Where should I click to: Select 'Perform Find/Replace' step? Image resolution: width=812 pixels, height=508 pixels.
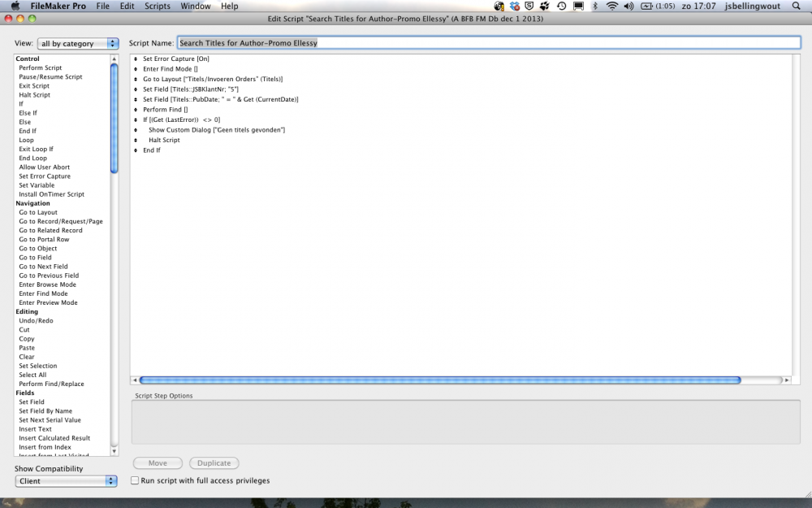52,384
